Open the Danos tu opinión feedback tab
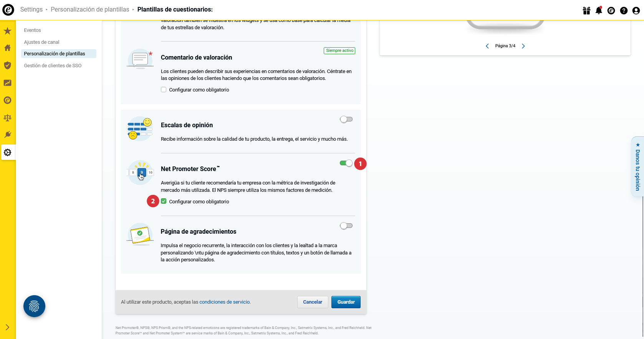Image resolution: width=644 pixels, height=339 pixels. [x=637, y=167]
